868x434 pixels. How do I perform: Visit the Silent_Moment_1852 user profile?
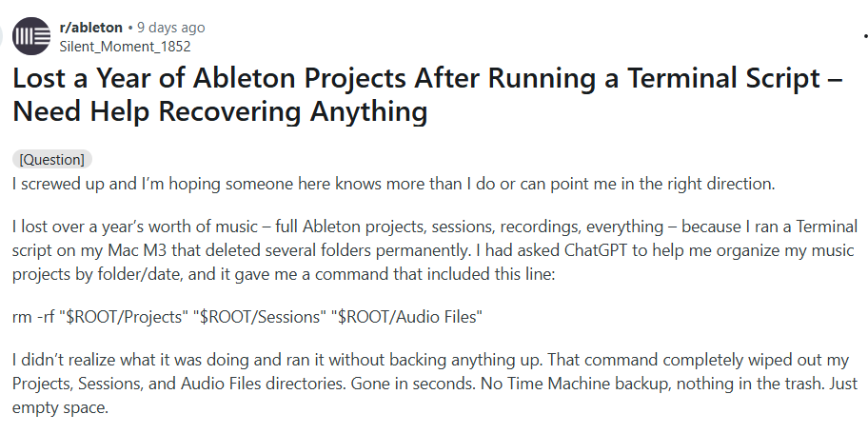click(125, 46)
